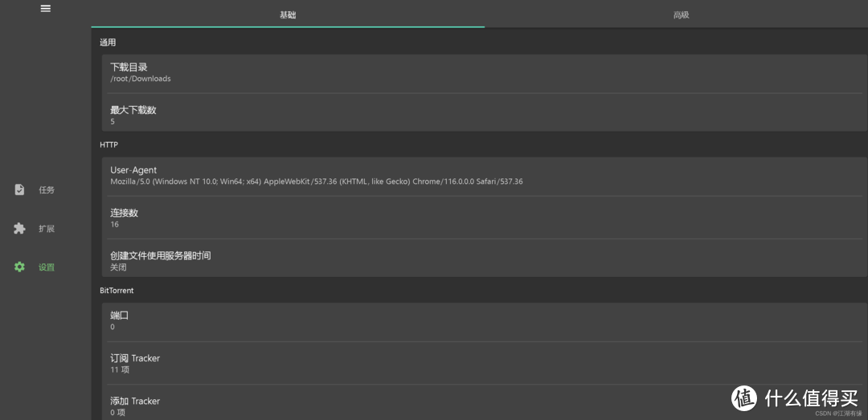Click the 关闭 value text
This screenshot has height=420, width=868.
tap(118, 267)
